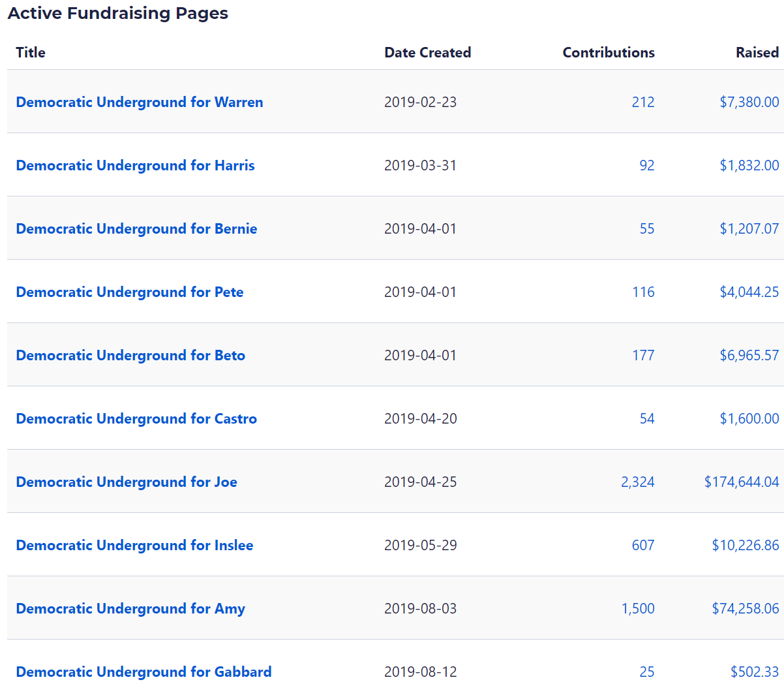Select Democratic Underground for Castro link

coord(136,418)
